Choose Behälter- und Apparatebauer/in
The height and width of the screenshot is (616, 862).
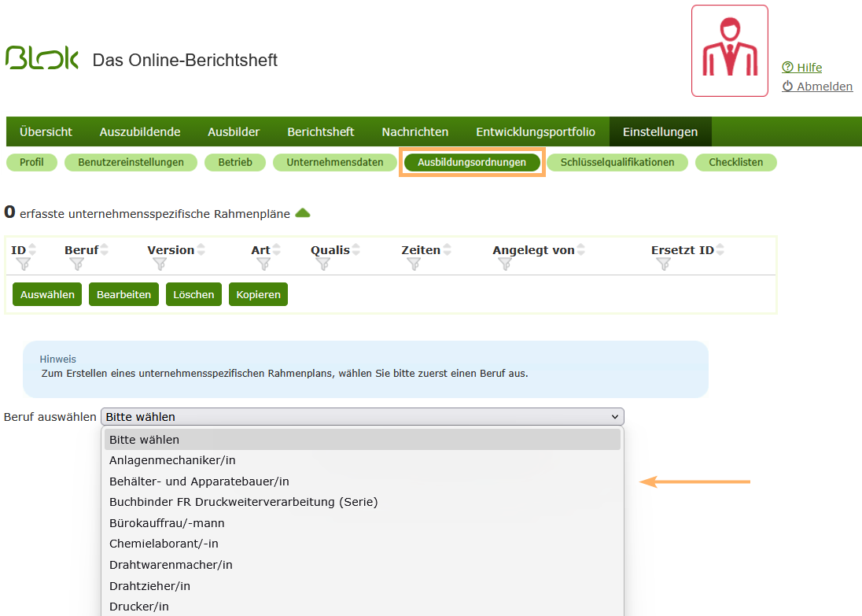point(363,481)
